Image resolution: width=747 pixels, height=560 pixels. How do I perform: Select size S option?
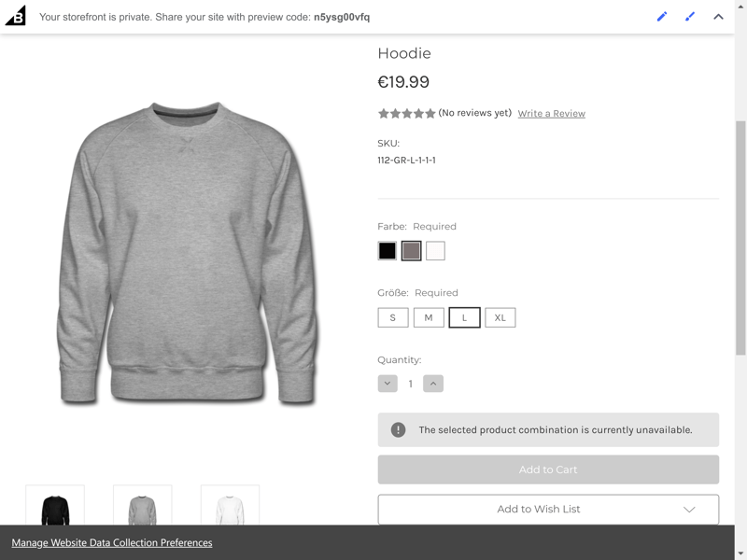393,317
